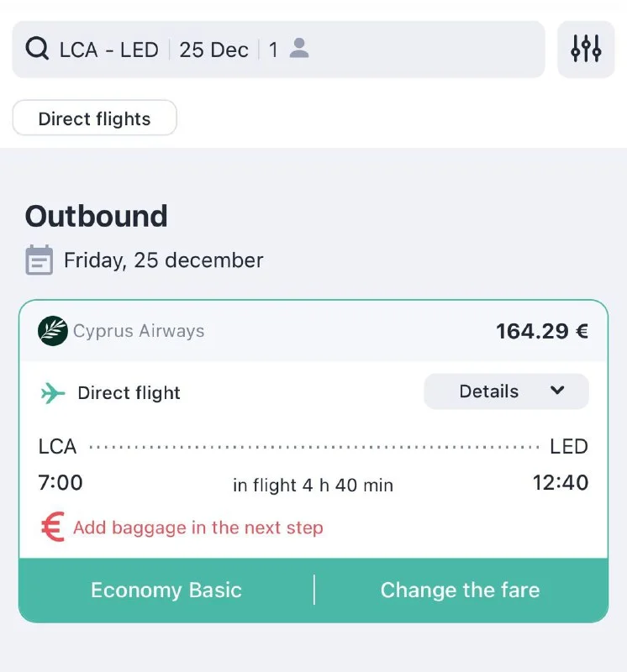Viewport: 627px width, 672px height.
Task: Click the 164.29 € price
Action: coord(542,331)
